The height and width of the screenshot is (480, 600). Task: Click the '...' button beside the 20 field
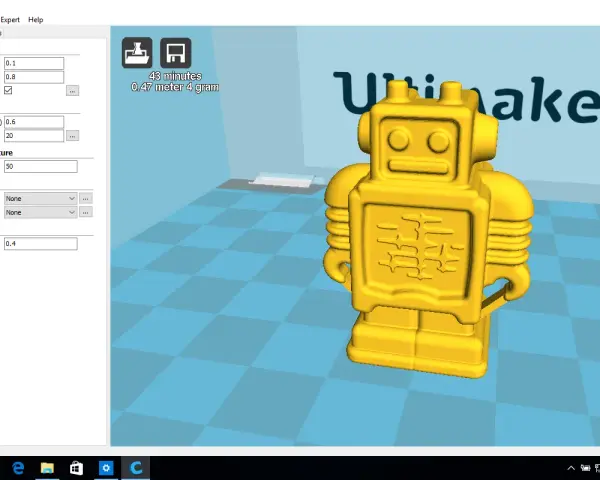coord(72,136)
